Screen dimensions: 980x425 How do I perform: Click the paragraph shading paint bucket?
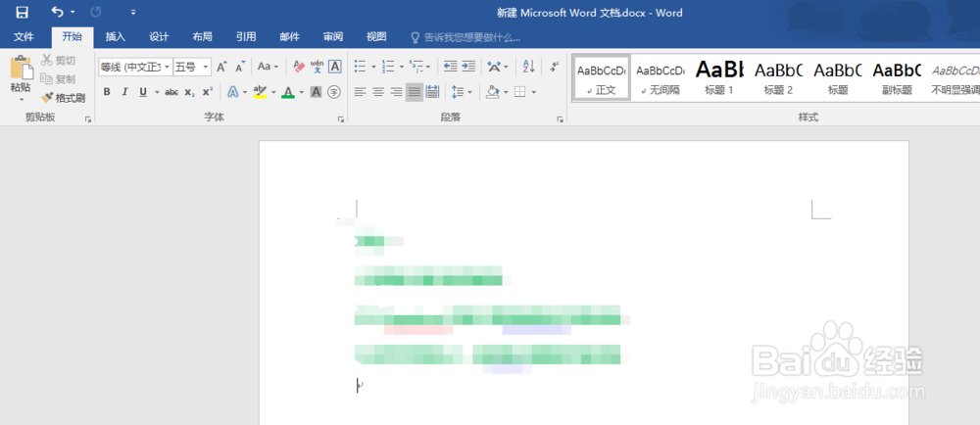click(x=493, y=92)
